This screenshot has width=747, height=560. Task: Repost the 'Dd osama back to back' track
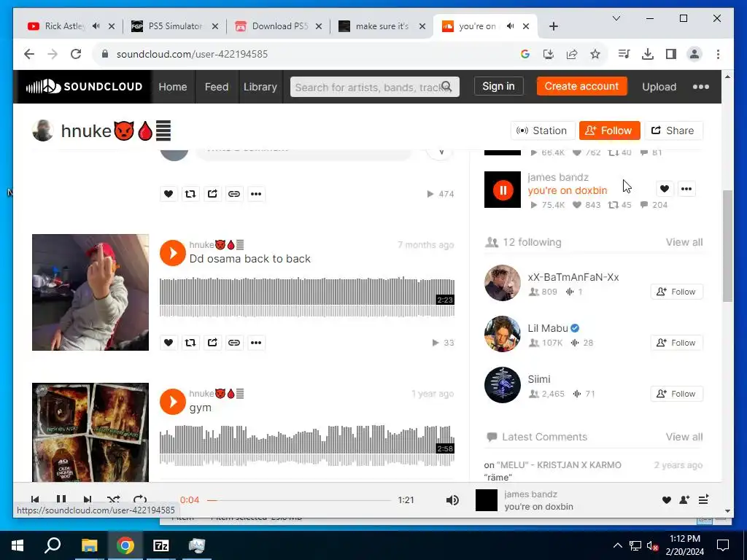[190, 343]
